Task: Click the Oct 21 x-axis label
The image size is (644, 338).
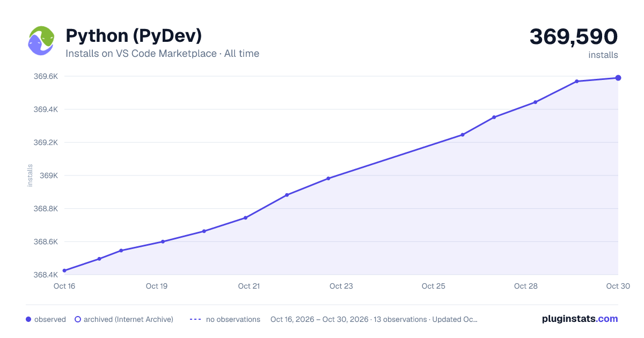Action: click(249, 286)
